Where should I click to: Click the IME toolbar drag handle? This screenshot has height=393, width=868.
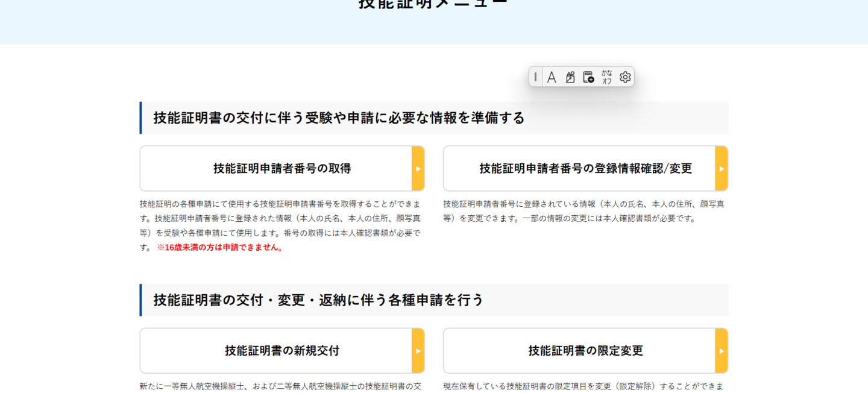[x=535, y=77]
